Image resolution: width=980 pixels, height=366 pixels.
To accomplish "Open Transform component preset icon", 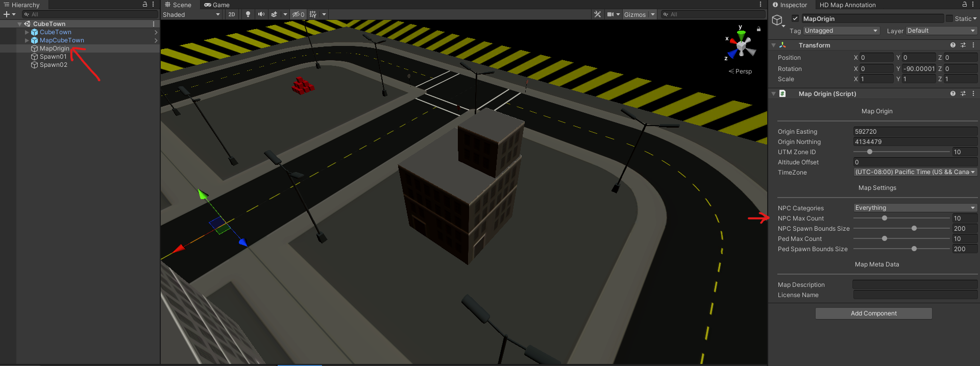I will click(963, 45).
